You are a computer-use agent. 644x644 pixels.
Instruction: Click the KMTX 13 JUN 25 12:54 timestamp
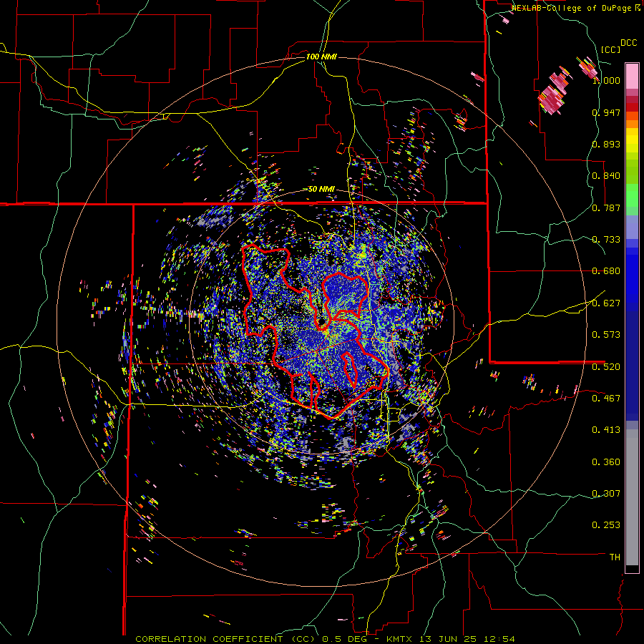(x=451, y=639)
